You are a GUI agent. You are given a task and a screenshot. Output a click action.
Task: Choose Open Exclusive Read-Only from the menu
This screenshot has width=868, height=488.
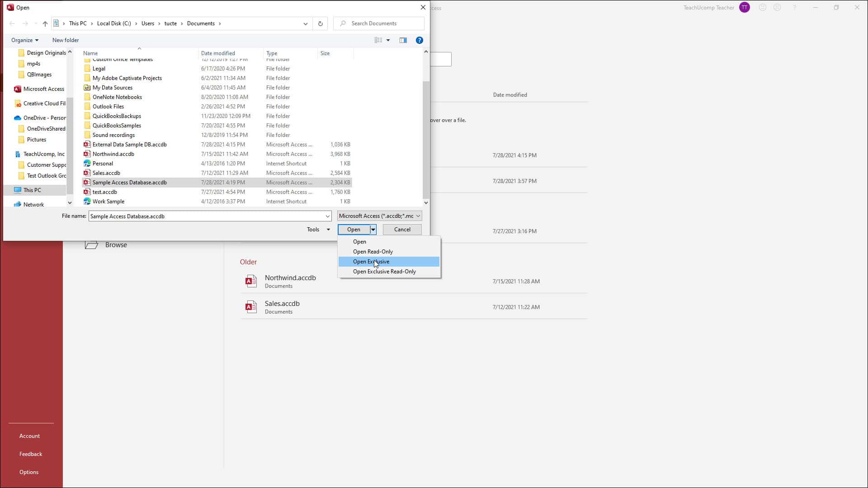tap(389, 272)
